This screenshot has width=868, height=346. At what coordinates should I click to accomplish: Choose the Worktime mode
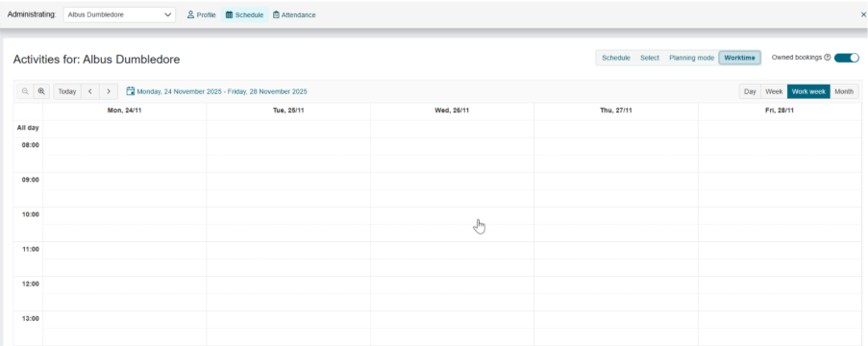click(x=739, y=58)
